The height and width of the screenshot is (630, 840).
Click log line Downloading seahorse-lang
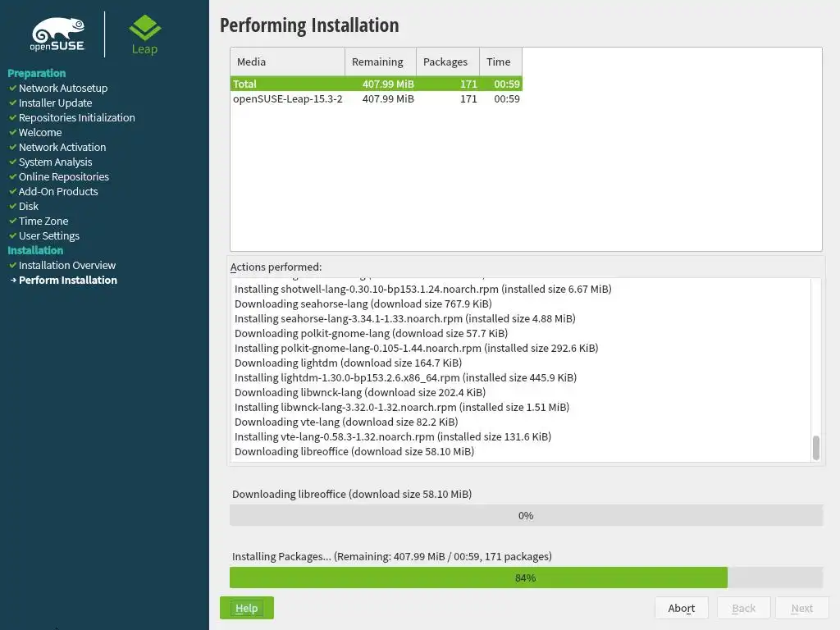[363, 304]
